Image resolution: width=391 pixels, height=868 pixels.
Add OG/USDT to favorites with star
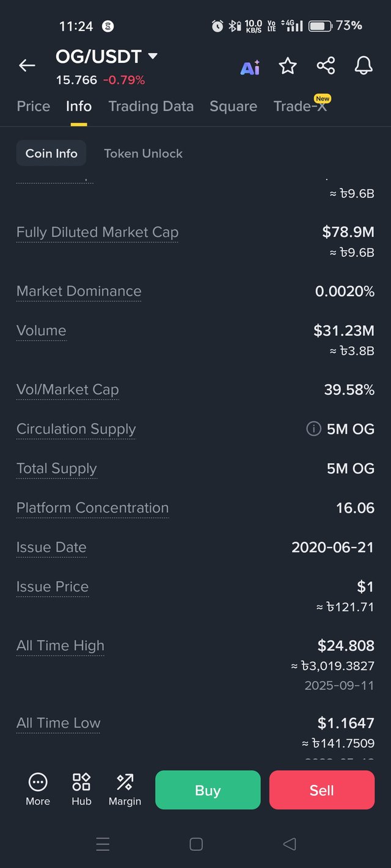288,66
